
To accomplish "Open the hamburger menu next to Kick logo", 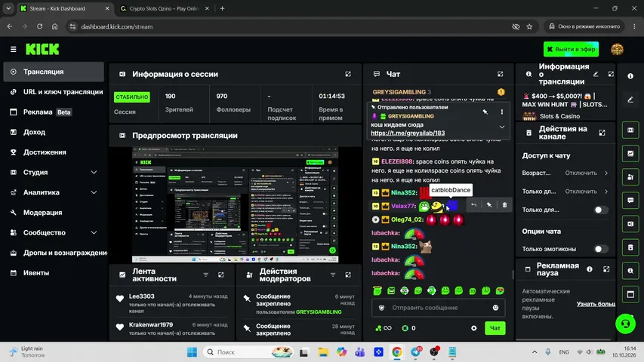I will coord(13,49).
